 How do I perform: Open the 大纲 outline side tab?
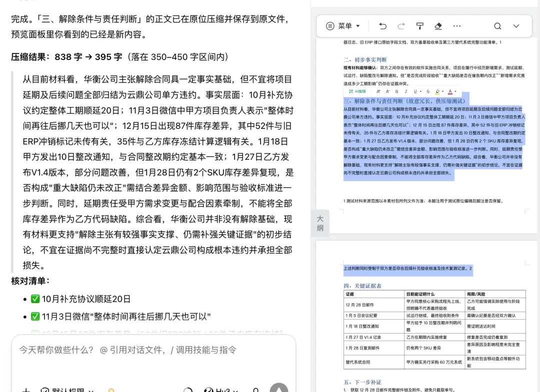coord(320,223)
